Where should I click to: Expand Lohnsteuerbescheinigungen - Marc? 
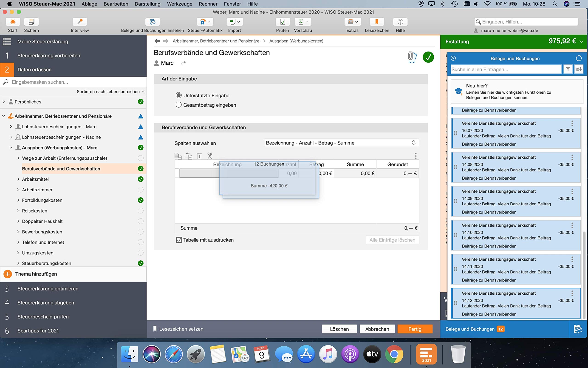point(11,126)
